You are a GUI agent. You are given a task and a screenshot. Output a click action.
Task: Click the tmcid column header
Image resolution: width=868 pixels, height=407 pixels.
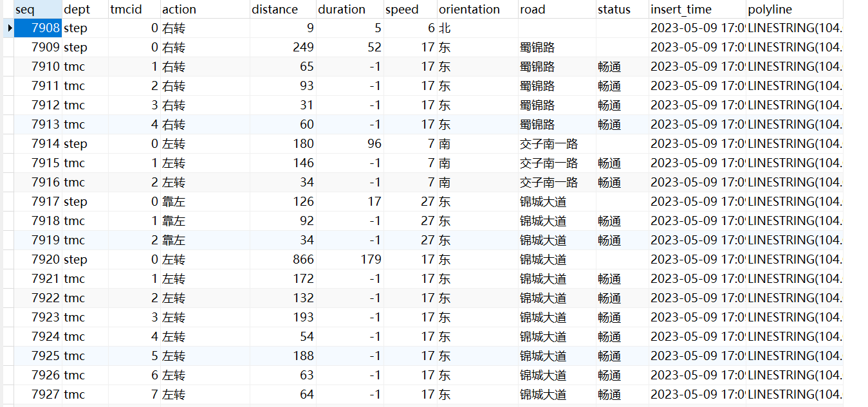click(134, 9)
